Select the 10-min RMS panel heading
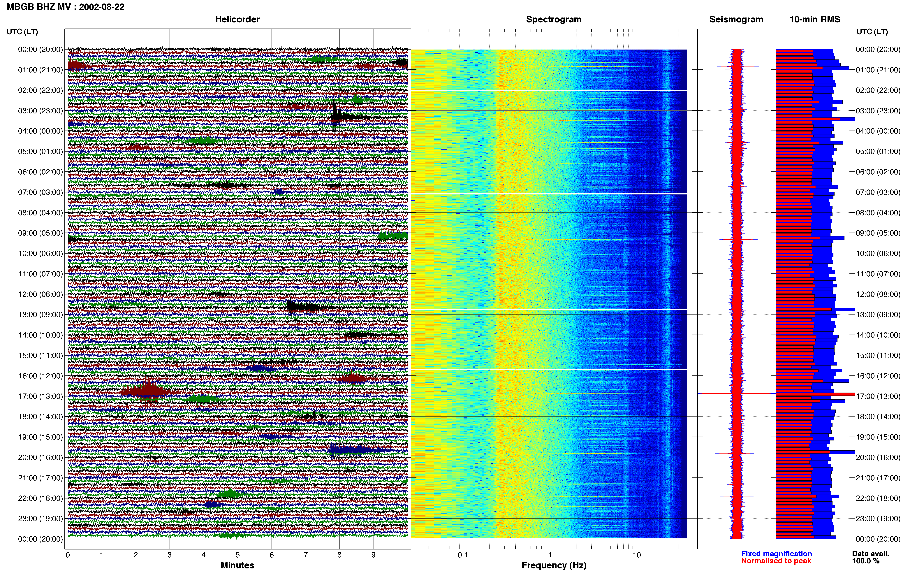The height and width of the screenshot is (578, 924). pyautogui.click(x=815, y=20)
